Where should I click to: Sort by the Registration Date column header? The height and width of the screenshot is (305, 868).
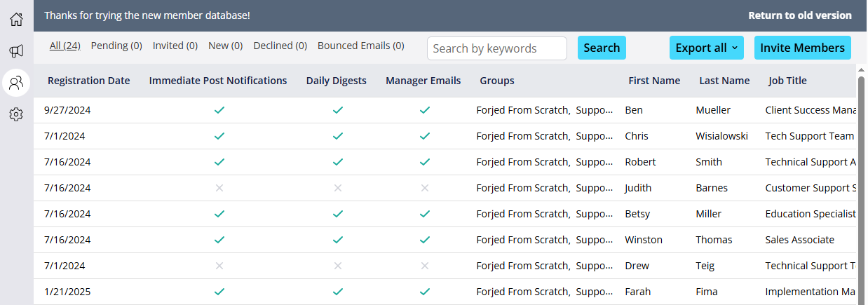point(89,81)
